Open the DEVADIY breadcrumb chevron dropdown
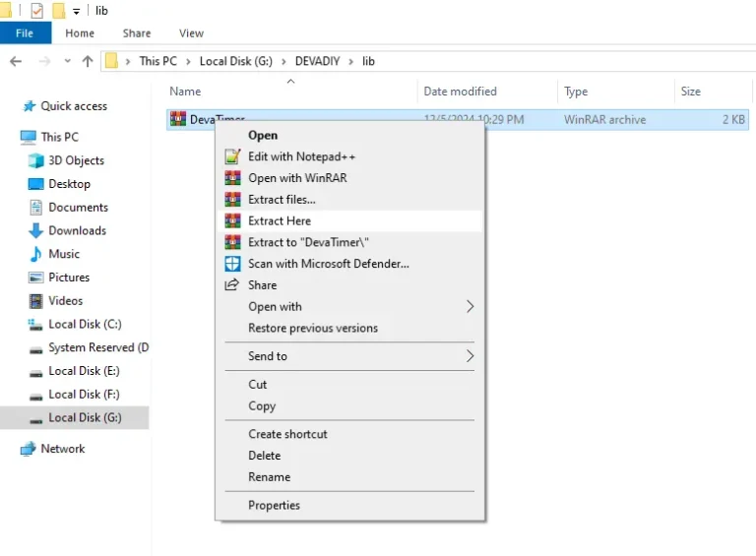Screen dimensions: 756x556 coord(354,61)
